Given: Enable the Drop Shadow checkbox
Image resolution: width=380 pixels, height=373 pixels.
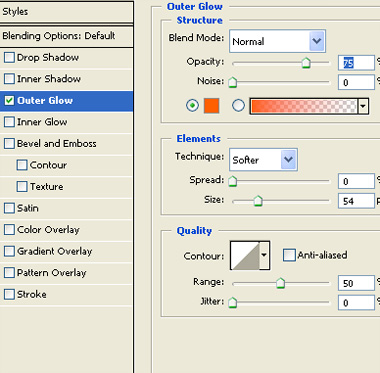Looking at the screenshot, I should pos(9,57).
